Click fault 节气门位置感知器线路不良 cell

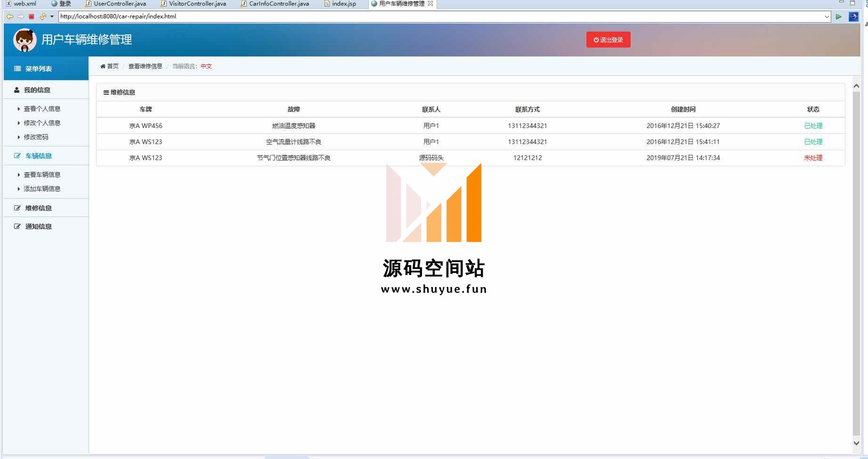coord(293,158)
